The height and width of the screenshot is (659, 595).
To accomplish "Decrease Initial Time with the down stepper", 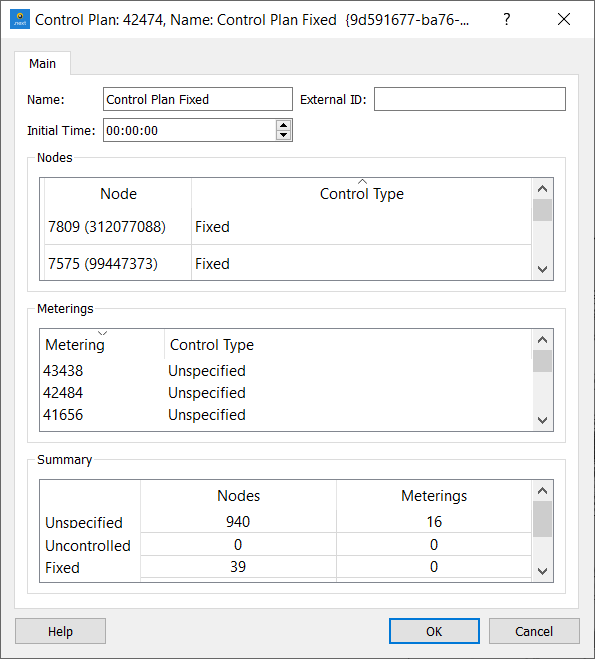I will [284, 135].
